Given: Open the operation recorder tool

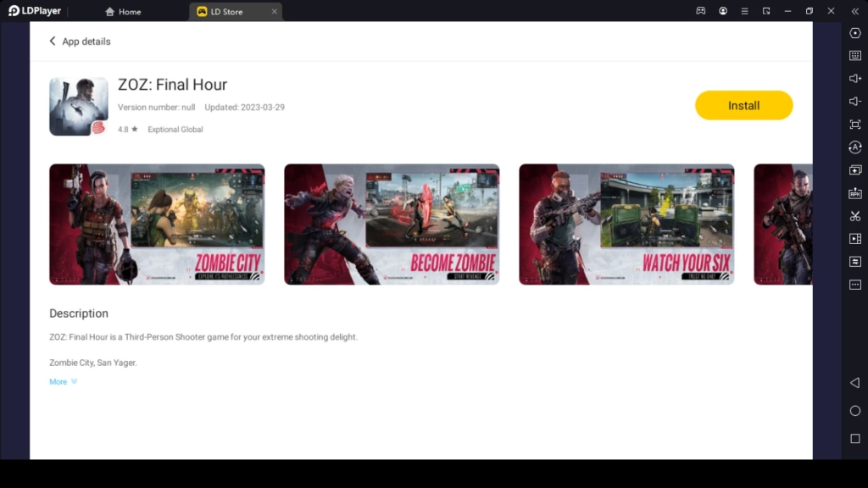Looking at the screenshot, I should (854, 261).
